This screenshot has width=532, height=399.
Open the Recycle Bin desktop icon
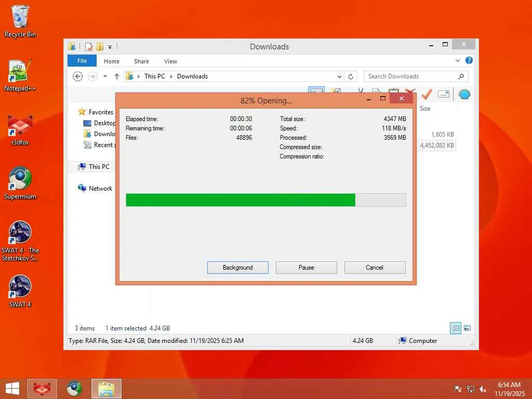[x=20, y=21]
